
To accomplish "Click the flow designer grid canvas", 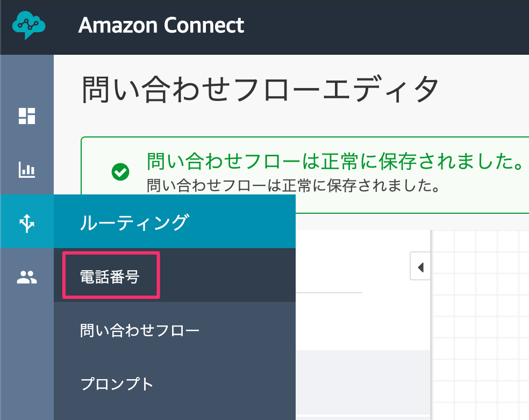I will tap(481, 325).
